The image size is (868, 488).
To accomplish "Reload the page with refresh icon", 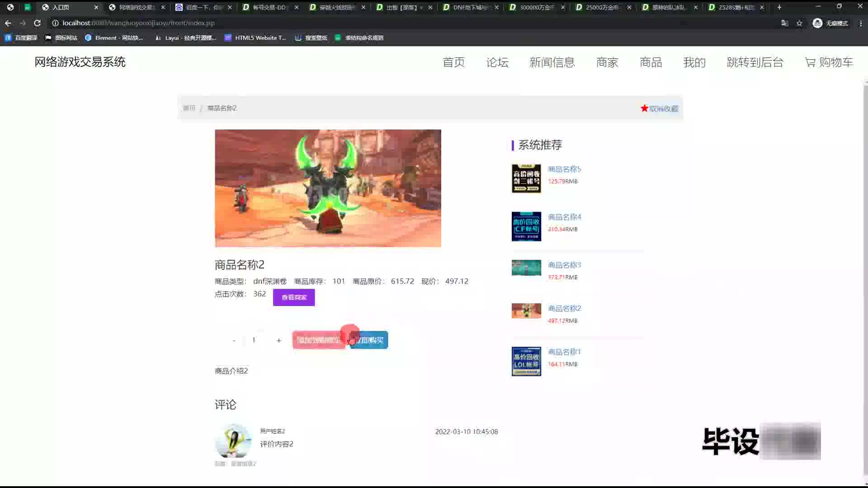I will tap(37, 23).
